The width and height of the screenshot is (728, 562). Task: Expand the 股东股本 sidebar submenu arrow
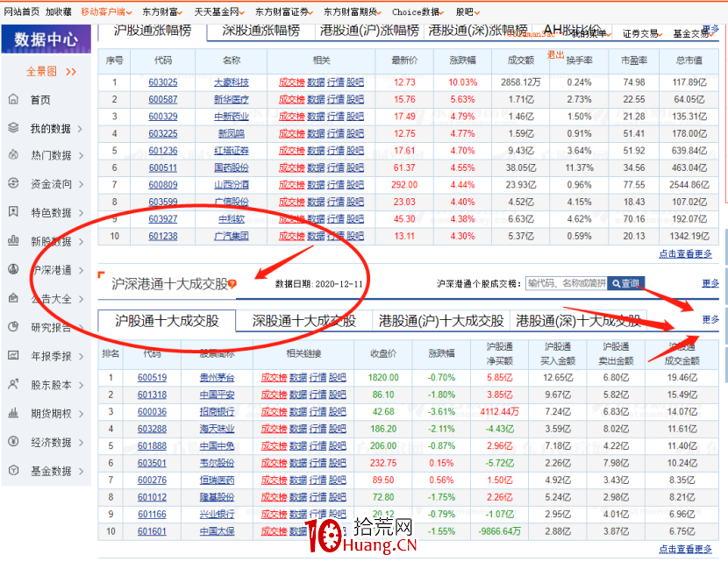[82, 385]
